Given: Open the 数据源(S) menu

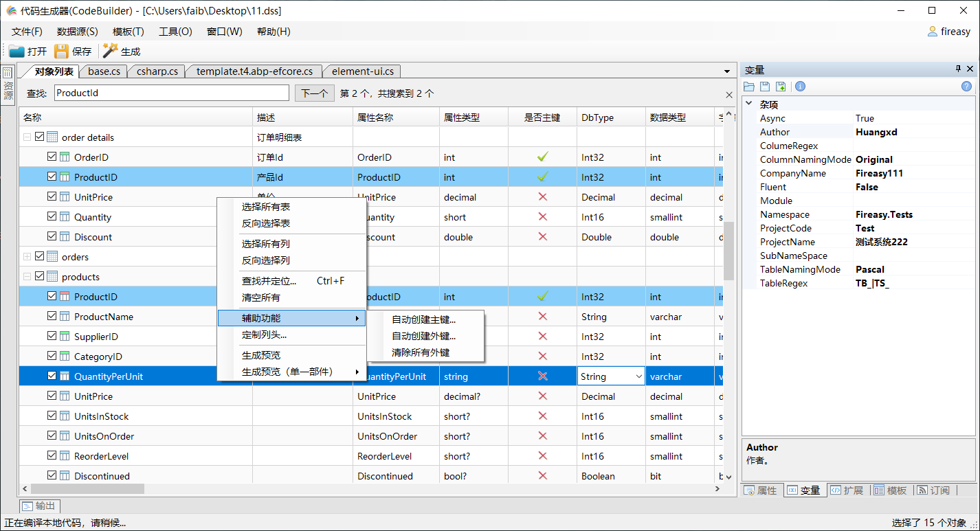Looking at the screenshot, I should tap(77, 32).
